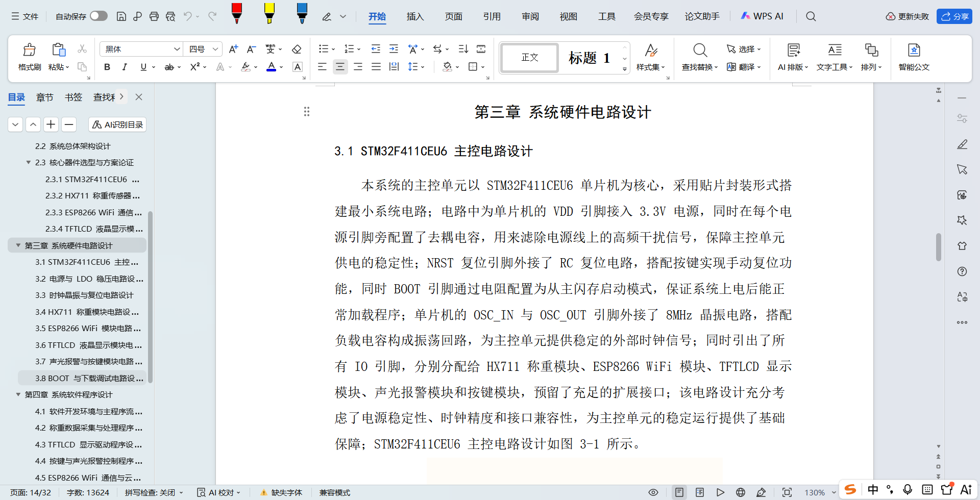Open the 插入 ribbon tab
980x500 pixels.
(415, 16)
